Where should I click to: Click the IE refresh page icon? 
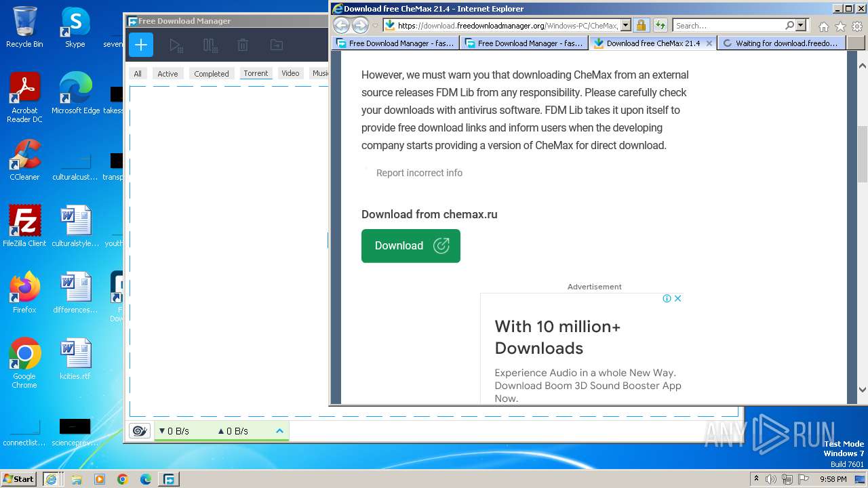(x=660, y=26)
